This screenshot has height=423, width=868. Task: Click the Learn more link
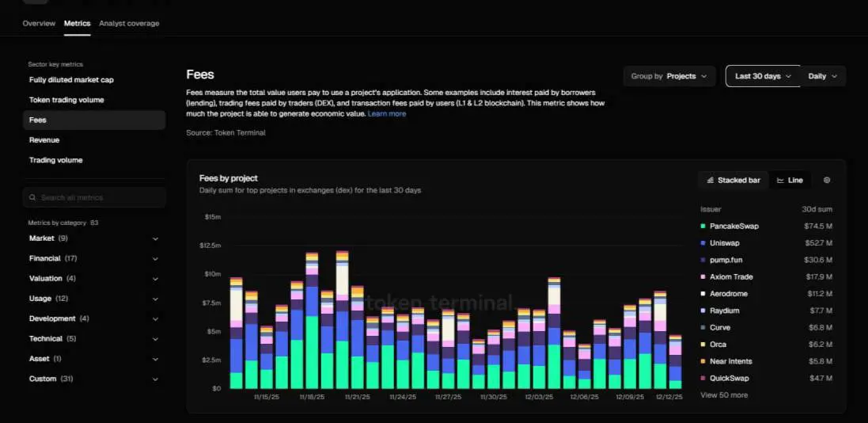(387, 113)
